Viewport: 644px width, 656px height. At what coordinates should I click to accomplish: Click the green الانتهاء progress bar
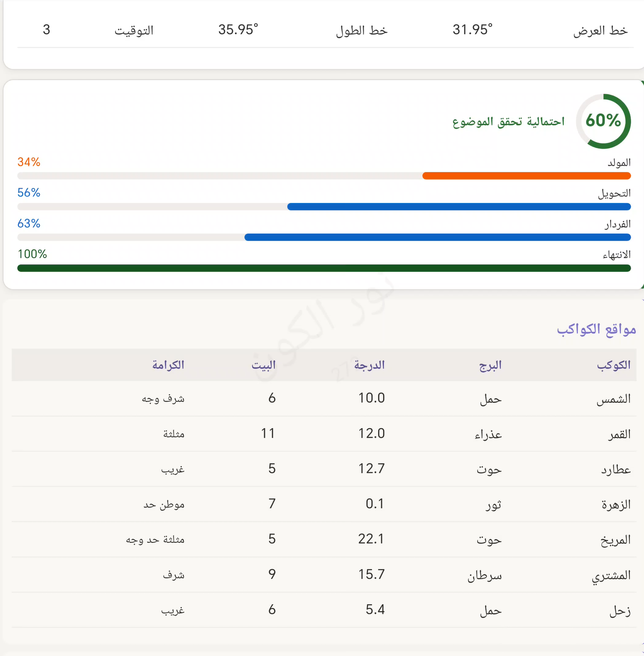click(324, 268)
